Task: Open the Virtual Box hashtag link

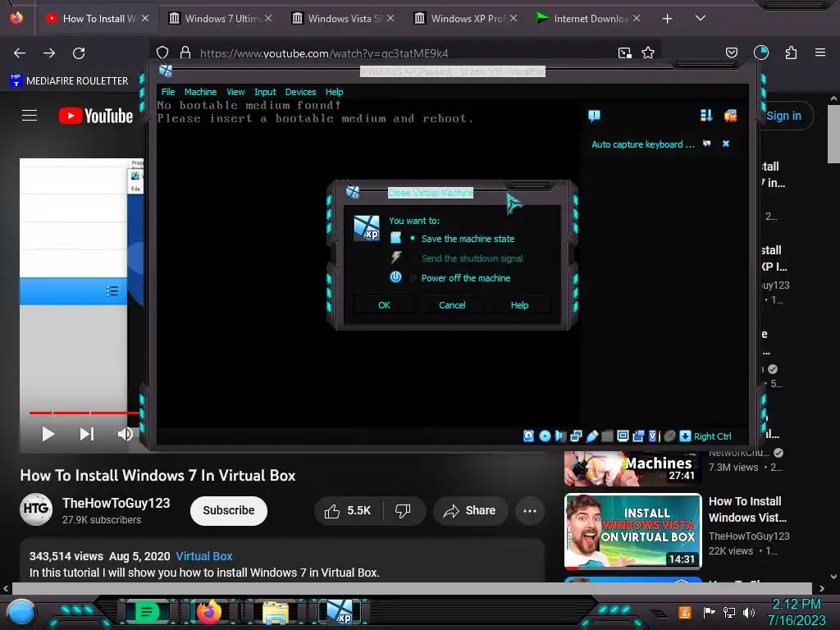Action: click(x=204, y=556)
